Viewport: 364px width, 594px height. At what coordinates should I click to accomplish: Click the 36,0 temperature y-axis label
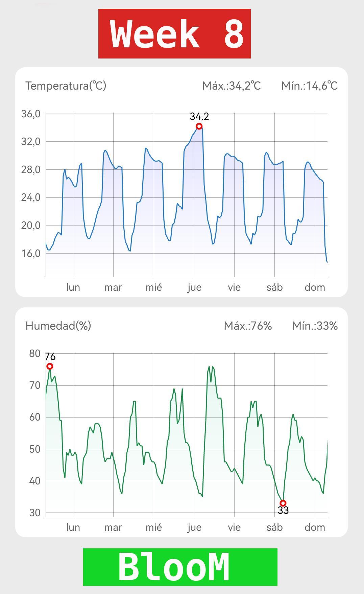point(31,114)
